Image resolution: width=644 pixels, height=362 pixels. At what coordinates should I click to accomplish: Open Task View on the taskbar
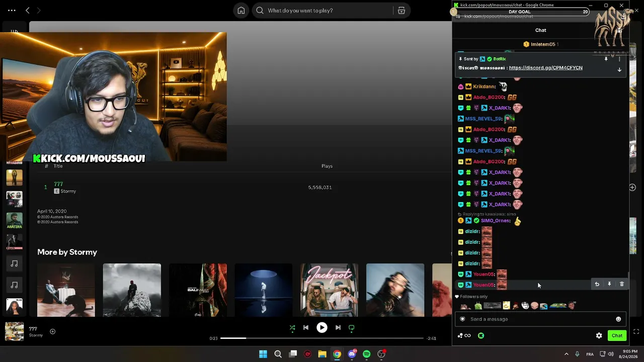pyautogui.click(x=293, y=354)
